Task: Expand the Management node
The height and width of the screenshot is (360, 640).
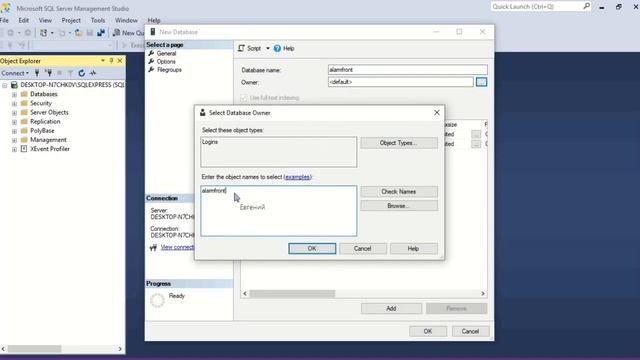Action: pyautogui.click(x=14, y=140)
